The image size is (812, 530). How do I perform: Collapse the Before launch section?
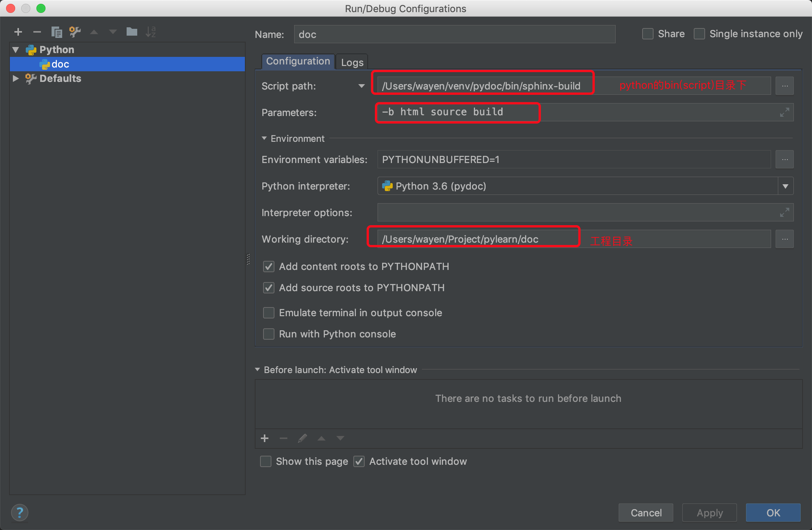pos(257,370)
